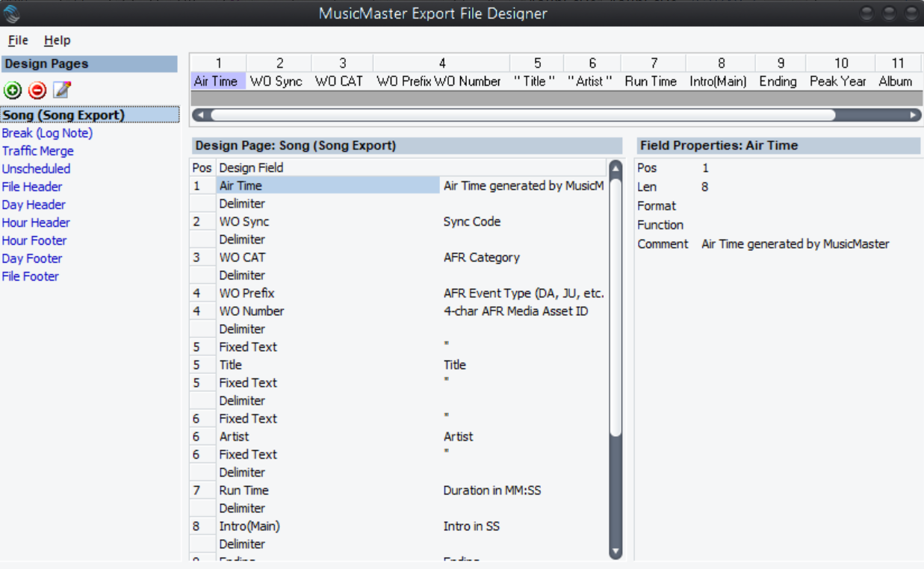Screen dimensions: 924x569
Task: Select the Peak Year column in layout strip
Action: pos(840,81)
